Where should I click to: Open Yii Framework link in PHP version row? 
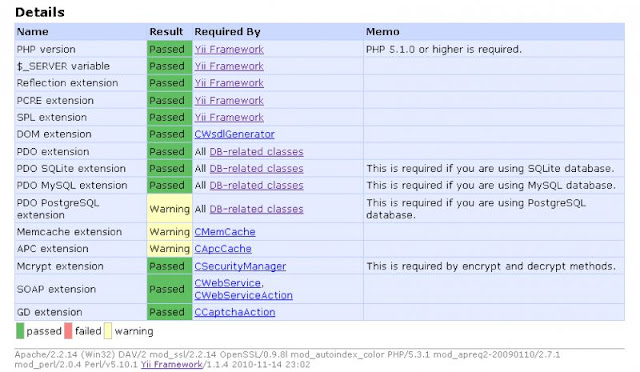coord(229,49)
